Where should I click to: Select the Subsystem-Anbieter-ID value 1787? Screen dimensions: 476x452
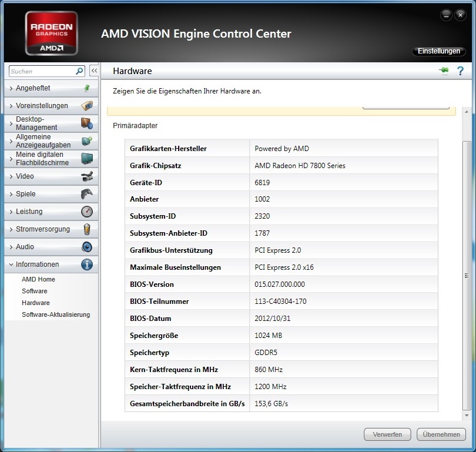point(262,233)
